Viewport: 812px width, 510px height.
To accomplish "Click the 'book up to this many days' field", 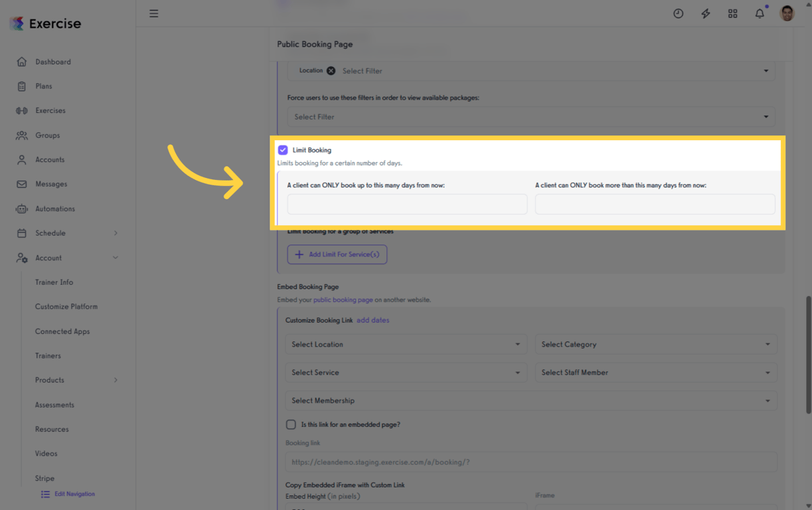I will (x=407, y=204).
